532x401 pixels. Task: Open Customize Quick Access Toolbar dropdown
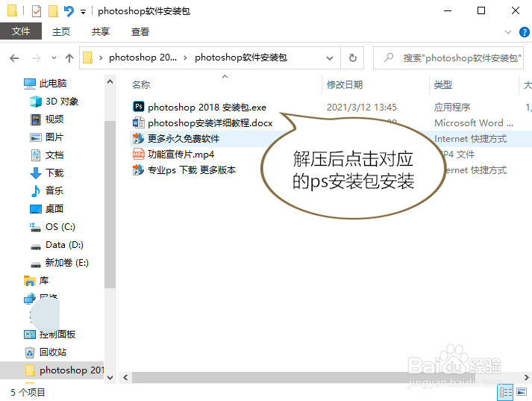83,12
